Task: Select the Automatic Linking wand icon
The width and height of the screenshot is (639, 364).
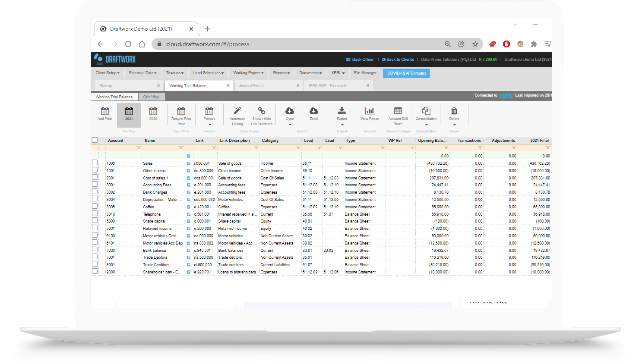Action: pos(237,111)
